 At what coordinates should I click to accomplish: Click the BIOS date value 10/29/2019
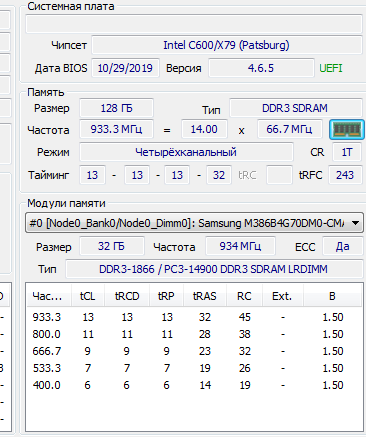[x=125, y=68]
